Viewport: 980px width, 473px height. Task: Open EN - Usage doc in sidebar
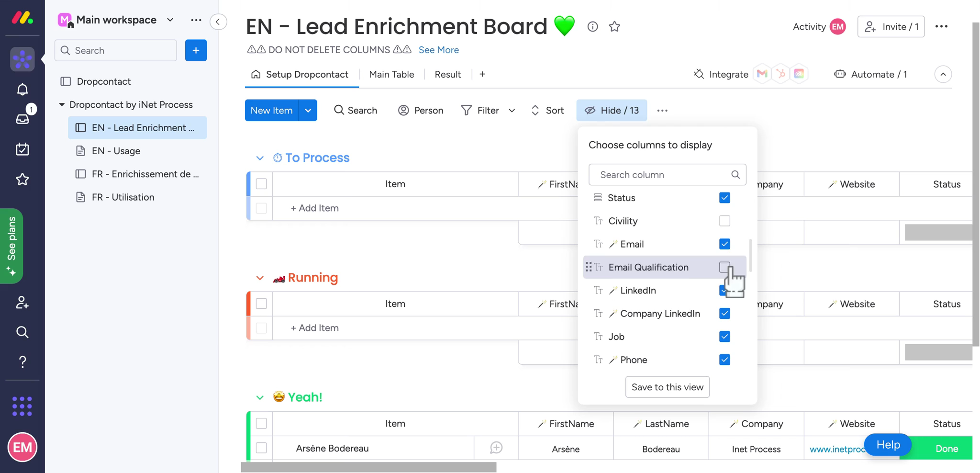coord(137,151)
